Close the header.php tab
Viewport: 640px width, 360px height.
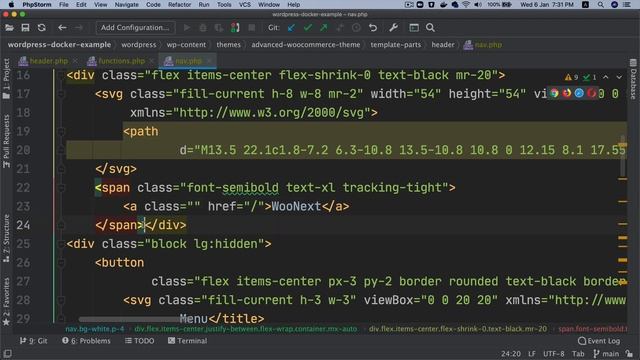click(x=75, y=61)
